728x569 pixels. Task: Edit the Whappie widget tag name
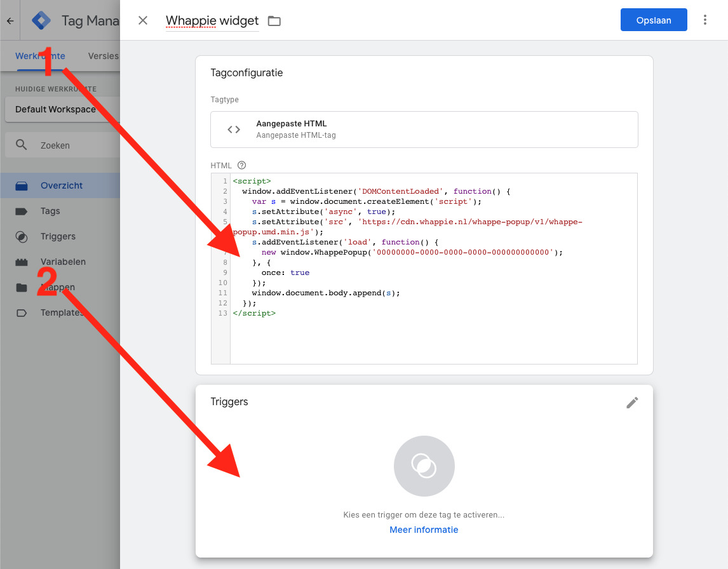[212, 20]
